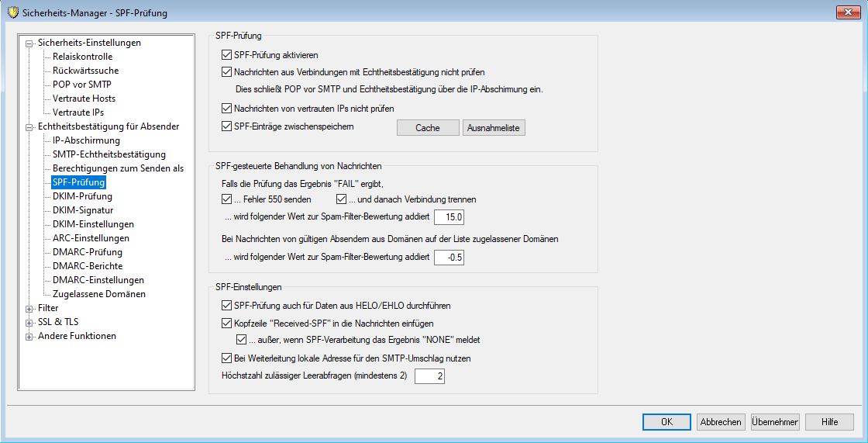Click the shield icon in title bar
The width and height of the screenshot is (868, 443).
tap(12, 12)
